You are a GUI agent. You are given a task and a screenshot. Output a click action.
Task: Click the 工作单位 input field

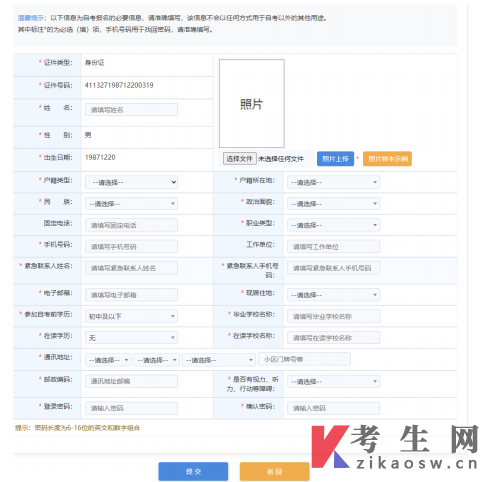coord(333,247)
